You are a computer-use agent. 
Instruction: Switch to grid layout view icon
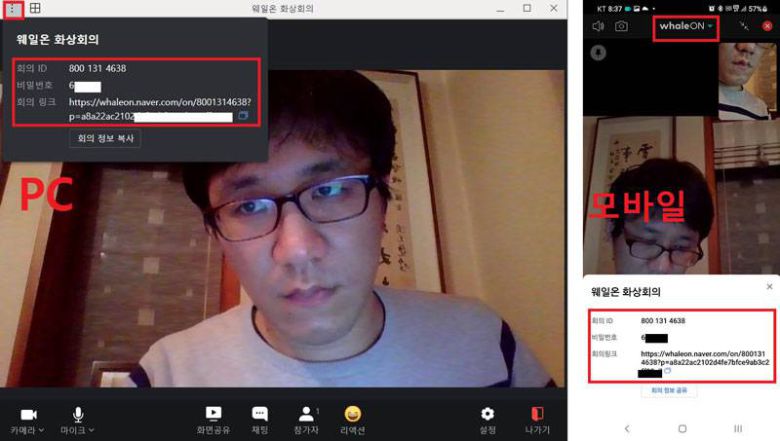tap(35, 9)
